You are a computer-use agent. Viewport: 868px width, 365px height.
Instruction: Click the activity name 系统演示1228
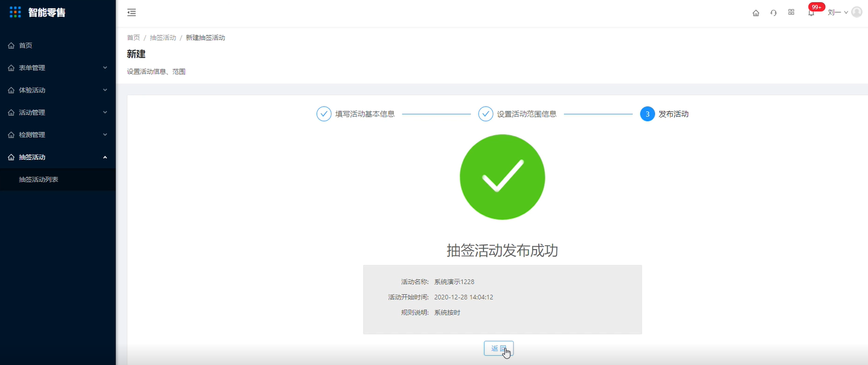pos(454,282)
